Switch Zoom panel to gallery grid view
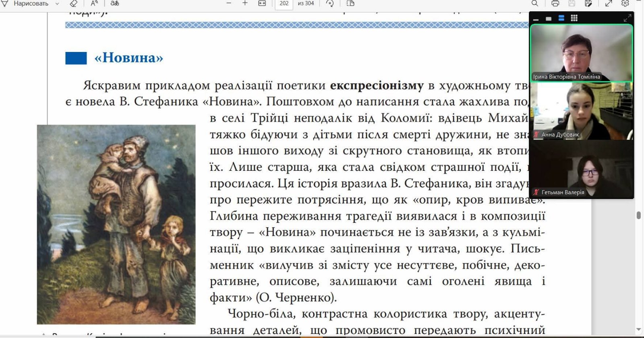 click(574, 18)
